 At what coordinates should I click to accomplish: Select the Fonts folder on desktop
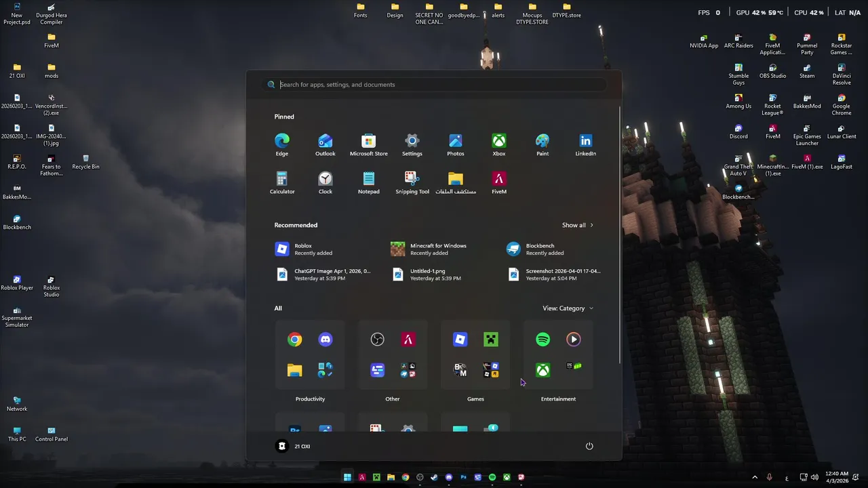tap(361, 11)
